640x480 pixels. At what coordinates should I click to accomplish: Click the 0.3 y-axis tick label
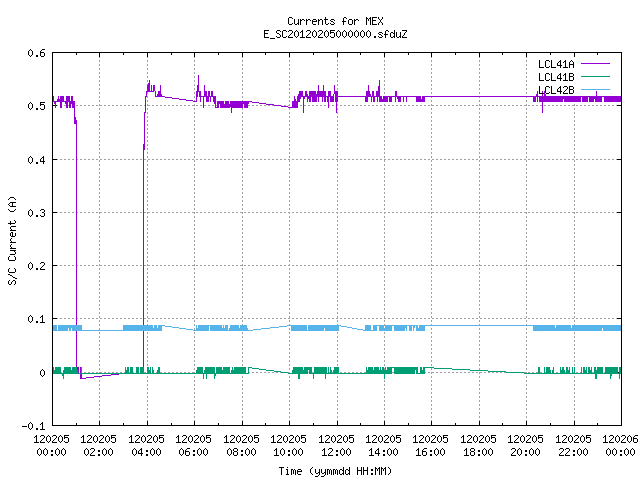click(x=36, y=213)
